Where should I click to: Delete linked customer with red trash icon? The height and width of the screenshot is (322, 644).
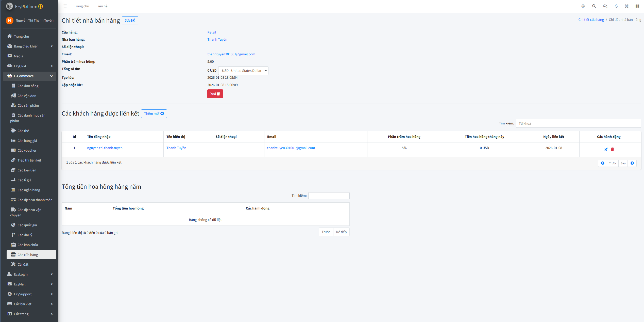coord(612,149)
